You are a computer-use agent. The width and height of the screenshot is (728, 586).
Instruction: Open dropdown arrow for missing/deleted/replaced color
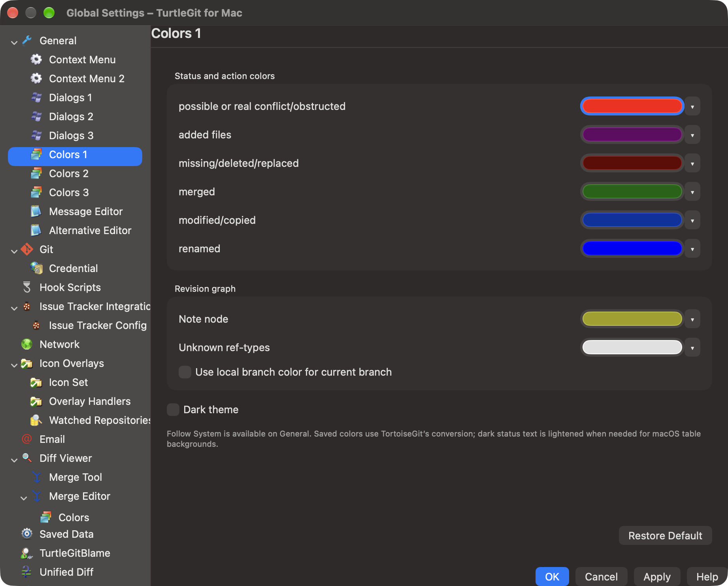tap(692, 163)
